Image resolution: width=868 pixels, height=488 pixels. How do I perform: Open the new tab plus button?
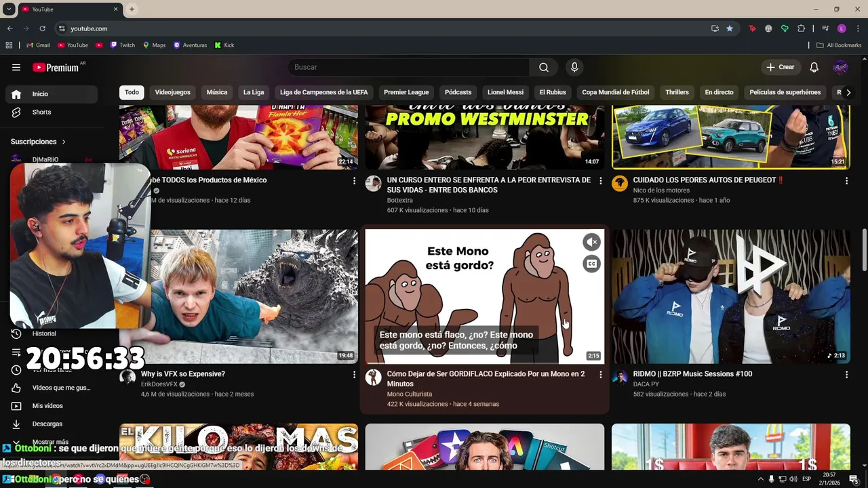point(132,9)
